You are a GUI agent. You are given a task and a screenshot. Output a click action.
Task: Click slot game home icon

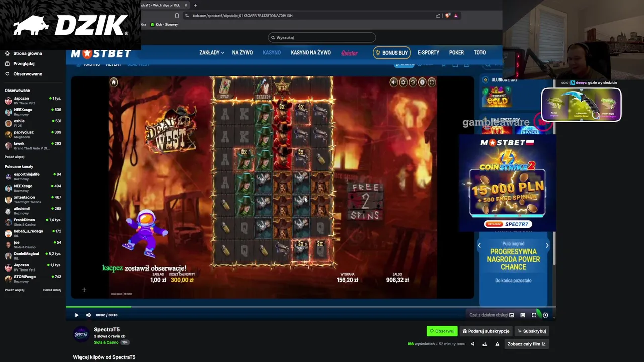tap(114, 82)
